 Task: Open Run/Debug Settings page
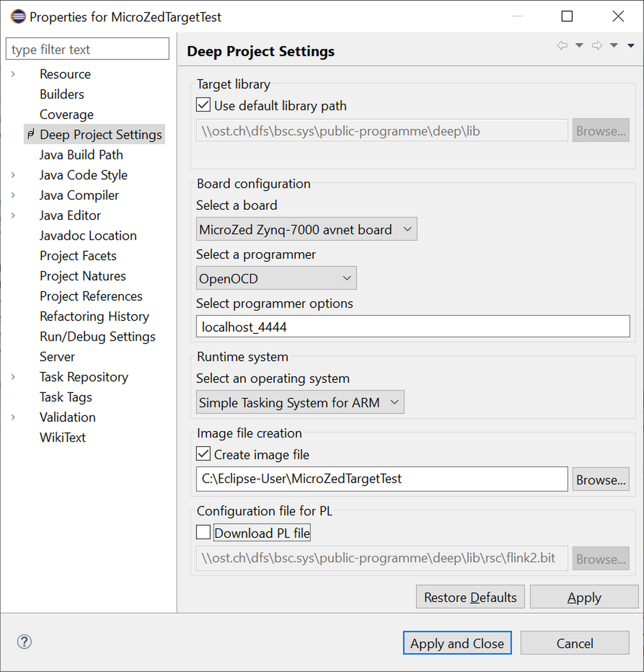coord(97,337)
